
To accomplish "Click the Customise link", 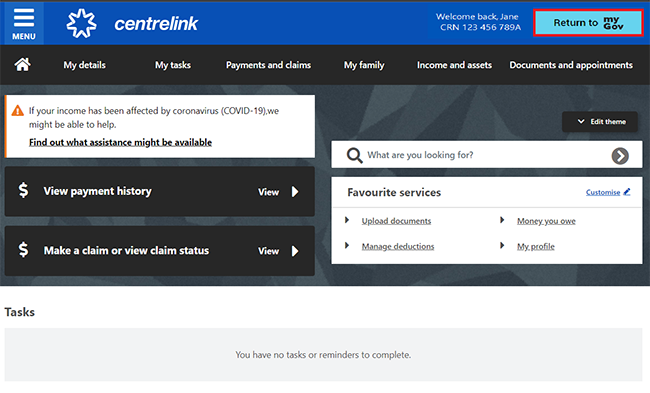I will tap(603, 192).
